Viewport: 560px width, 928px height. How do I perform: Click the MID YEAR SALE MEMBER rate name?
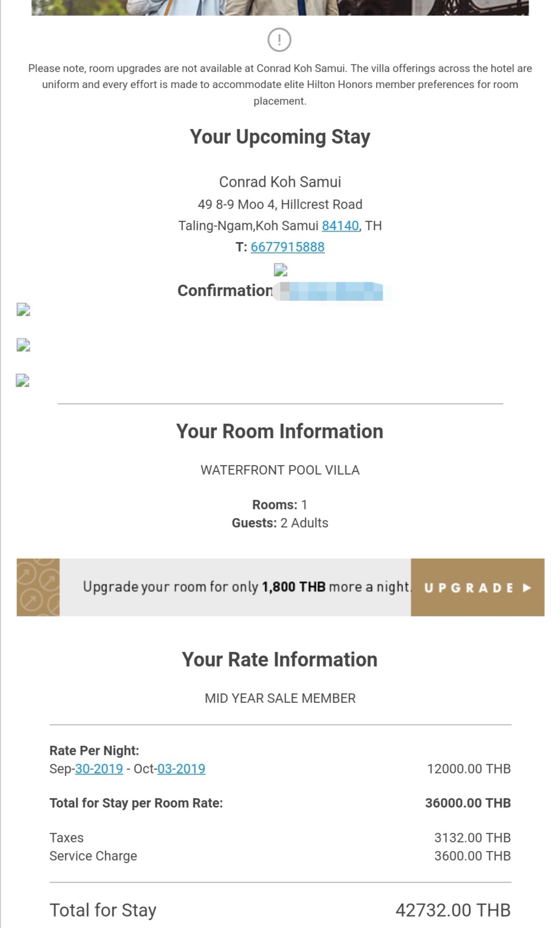click(x=280, y=698)
